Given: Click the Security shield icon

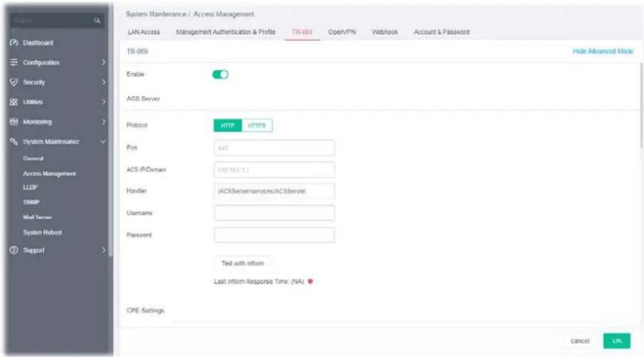Looking at the screenshot, I should (14, 82).
